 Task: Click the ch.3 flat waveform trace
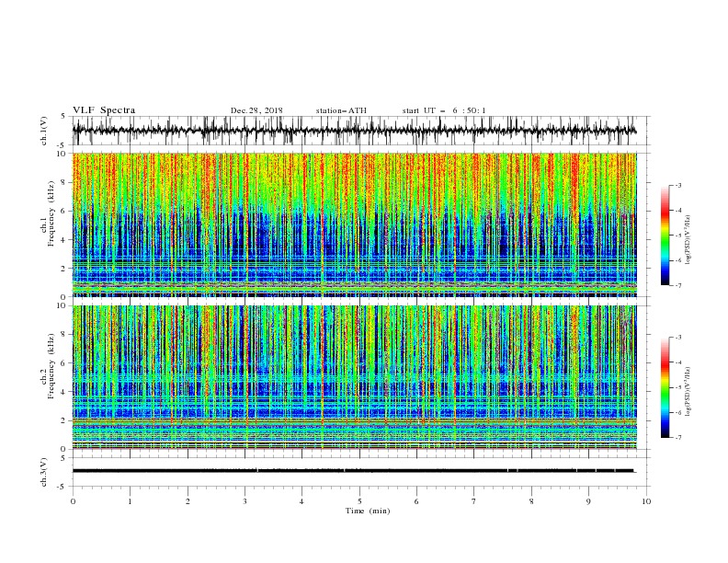[353, 471]
